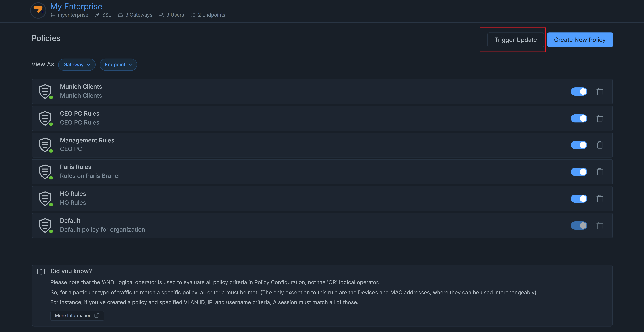Delete the Paris Rules policy

(x=600, y=172)
